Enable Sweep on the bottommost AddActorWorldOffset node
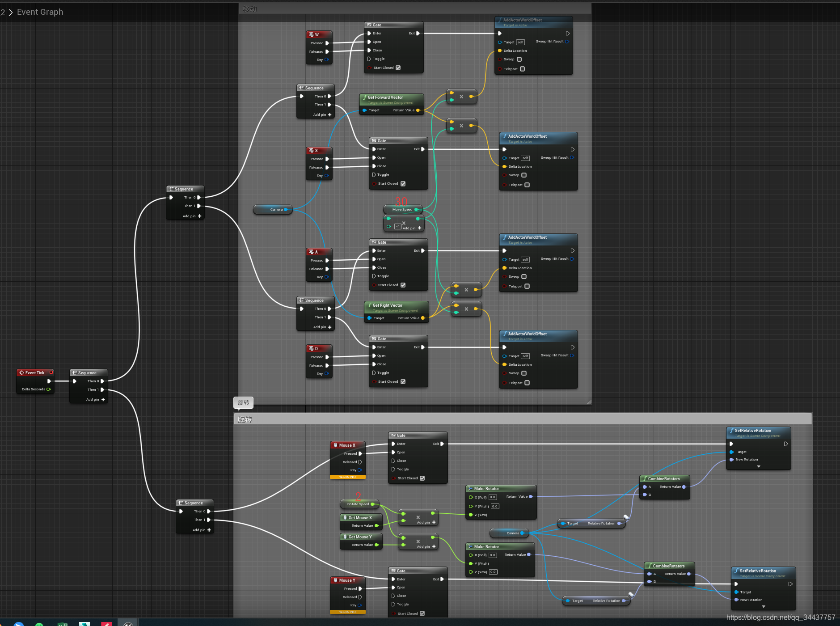This screenshot has width=840, height=626. pyautogui.click(x=524, y=373)
